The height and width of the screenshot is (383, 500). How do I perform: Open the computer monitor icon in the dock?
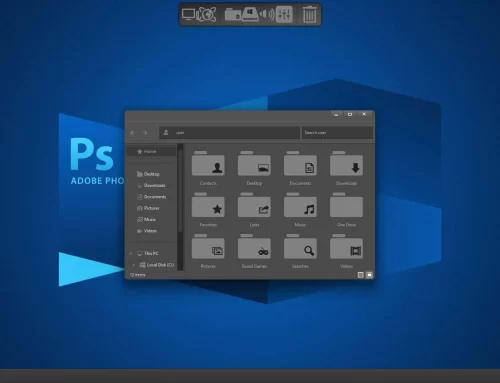click(188, 14)
